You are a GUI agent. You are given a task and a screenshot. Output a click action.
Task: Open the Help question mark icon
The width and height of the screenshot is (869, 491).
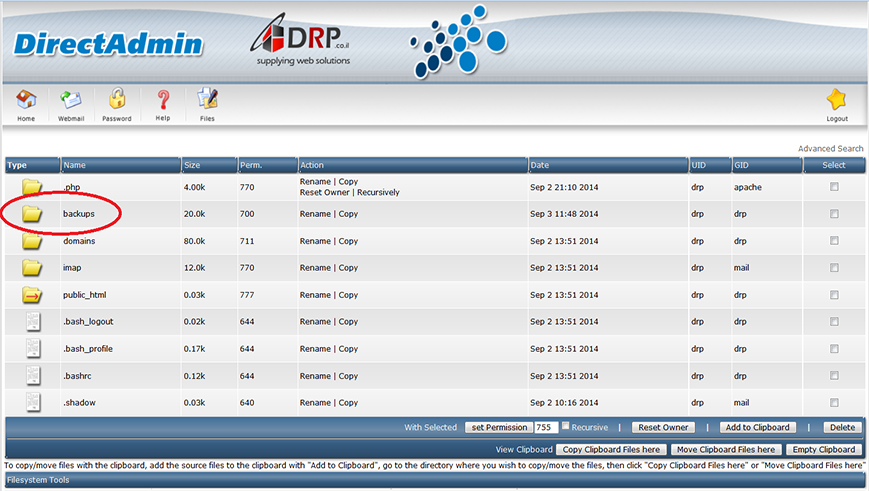[163, 100]
